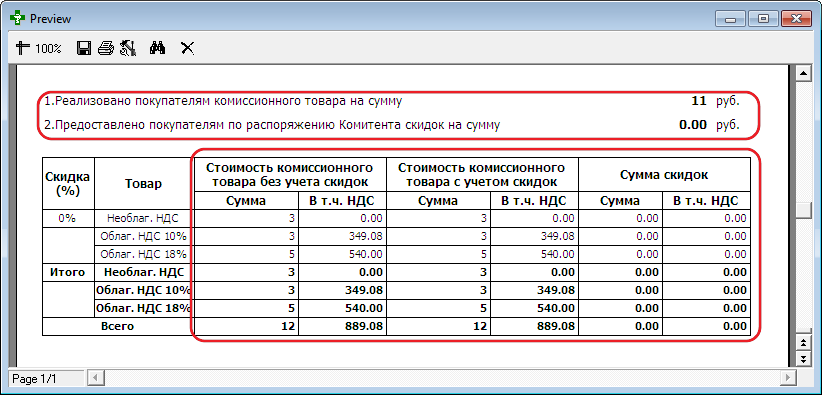The width and height of the screenshot is (822, 395).
Task: Save the report with the floppy icon
Action: 84,49
